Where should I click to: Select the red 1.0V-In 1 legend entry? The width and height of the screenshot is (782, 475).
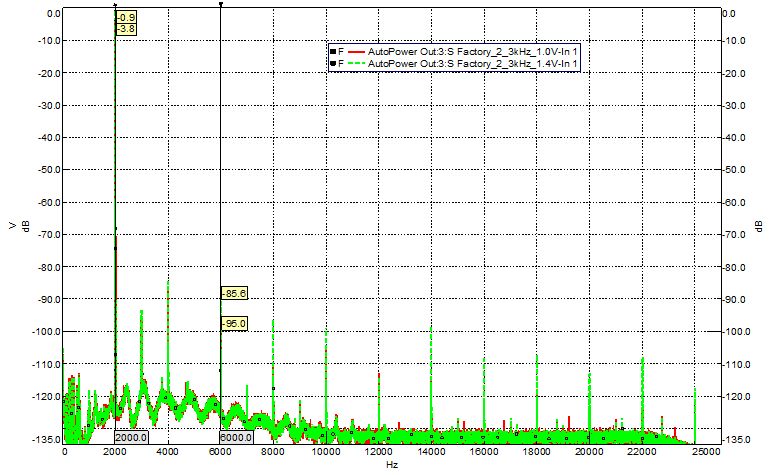(453, 51)
